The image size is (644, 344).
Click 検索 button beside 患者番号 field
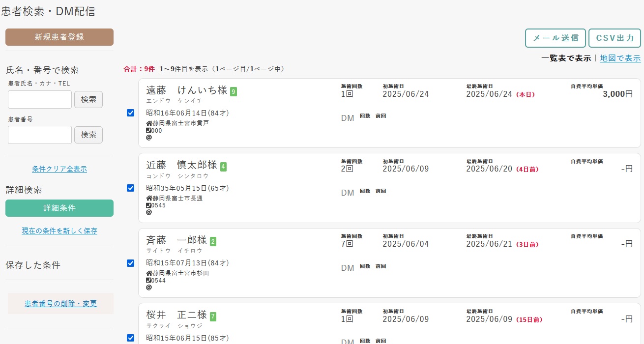88,135
